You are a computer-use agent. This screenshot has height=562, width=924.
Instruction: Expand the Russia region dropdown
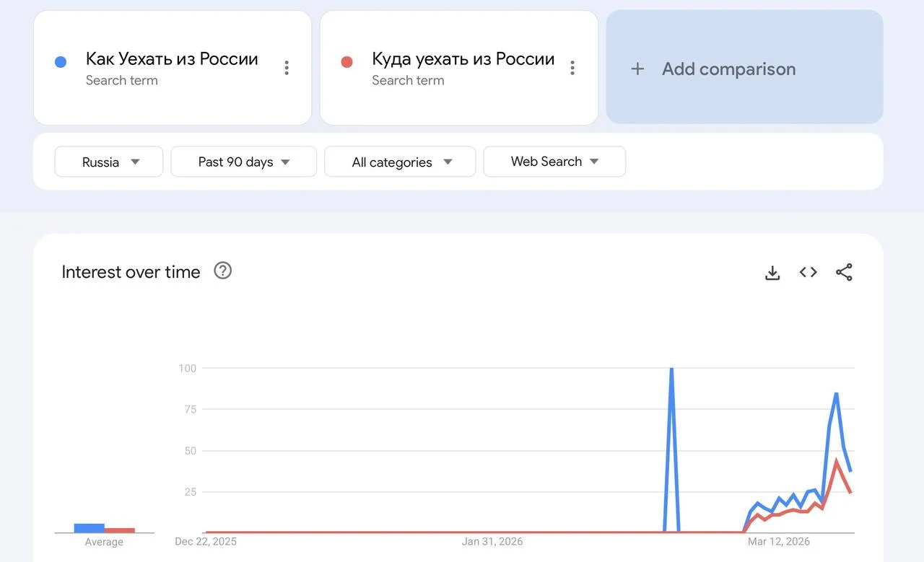click(x=109, y=162)
